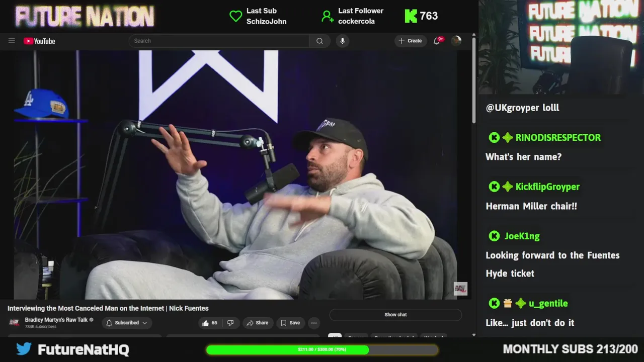Dislike the video with thumbs down
This screenshot has width=644, height=362.
pos(230,323)
